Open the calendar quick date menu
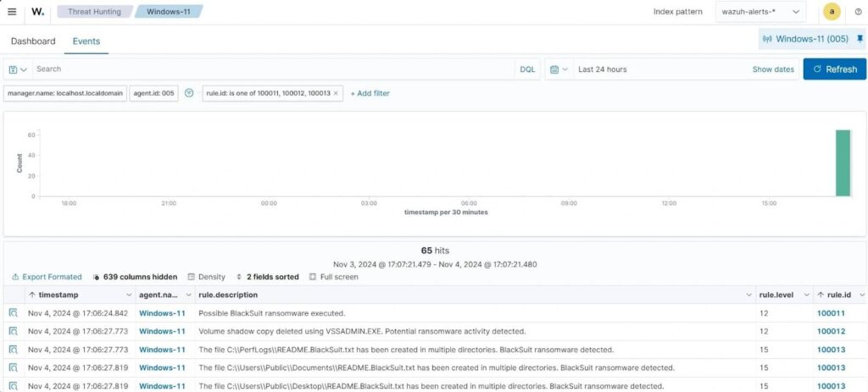Screen dimensions: 868x392 (559, 69)
